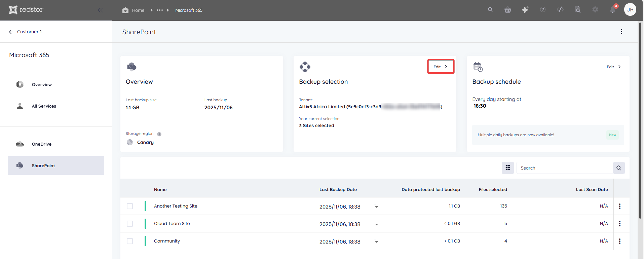The height and width of the screenshot is (259, 644).
Task: Click the Overview shield icon in sidebar
Action: [20, 84]
